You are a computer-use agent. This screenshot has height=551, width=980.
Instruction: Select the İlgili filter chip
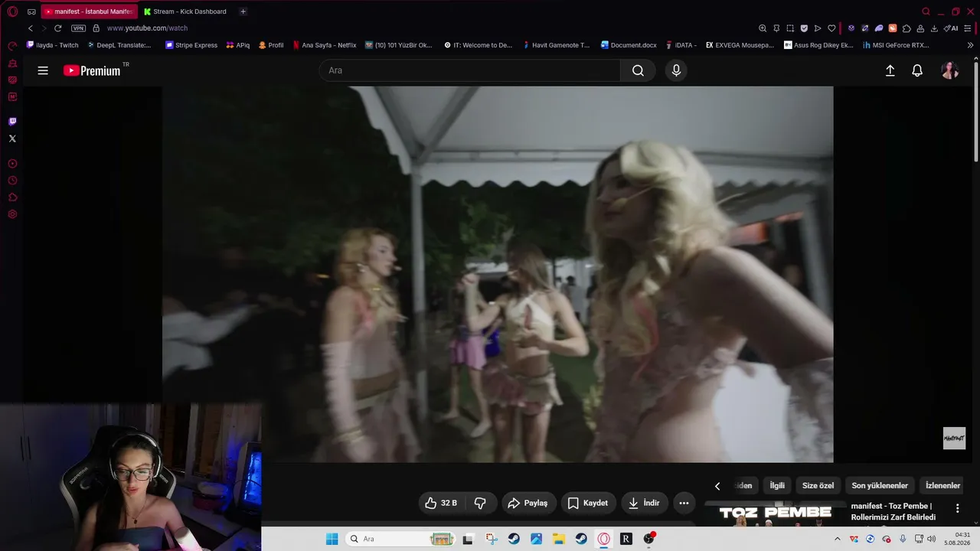click(777, 486)
